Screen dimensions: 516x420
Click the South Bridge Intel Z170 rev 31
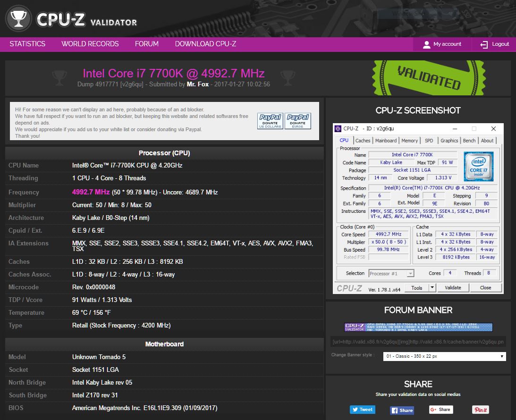(95, 395)
